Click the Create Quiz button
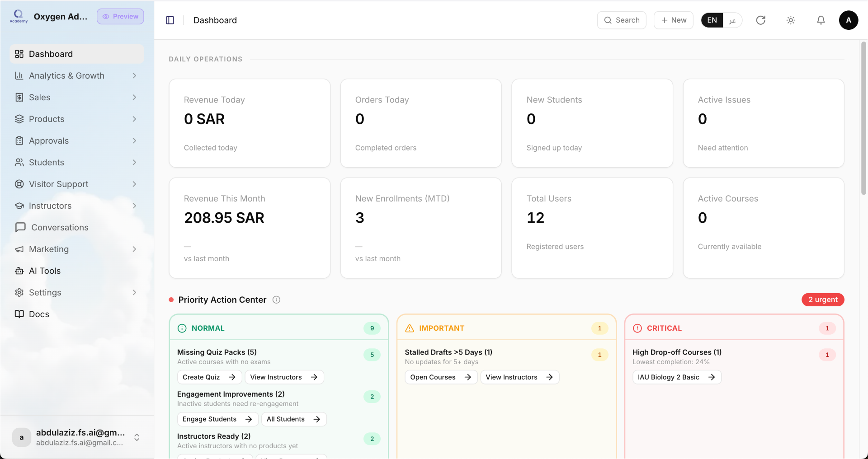Screen dimensions: 868x459 tap(209, 377)
